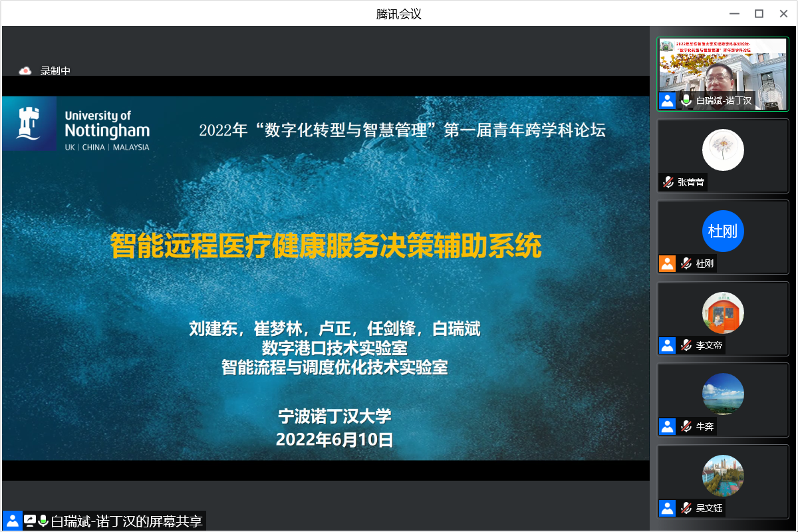Click the muted microphone icon next to 牛奔
The width and height of the screenshot is (798, 532).
click(x=686, y=426)
